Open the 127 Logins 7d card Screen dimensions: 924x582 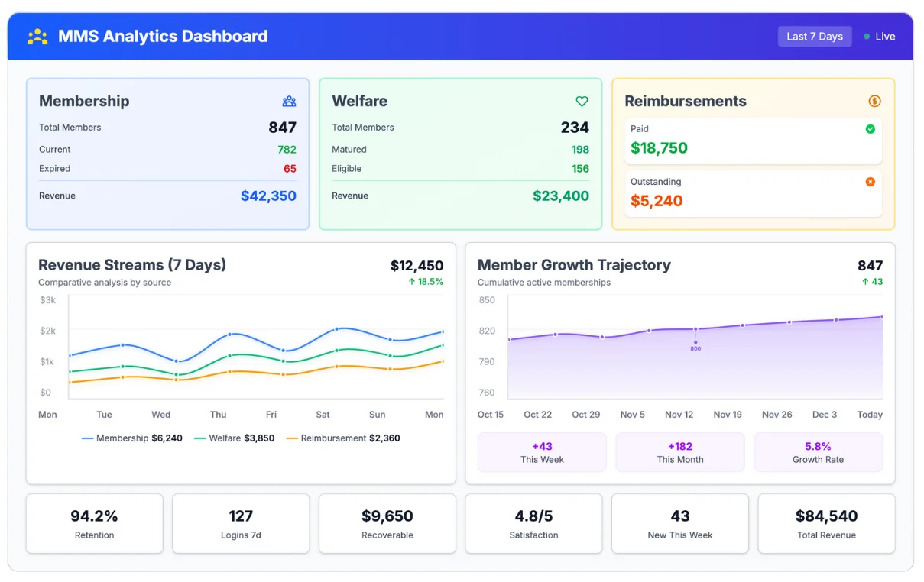(241, 524)
